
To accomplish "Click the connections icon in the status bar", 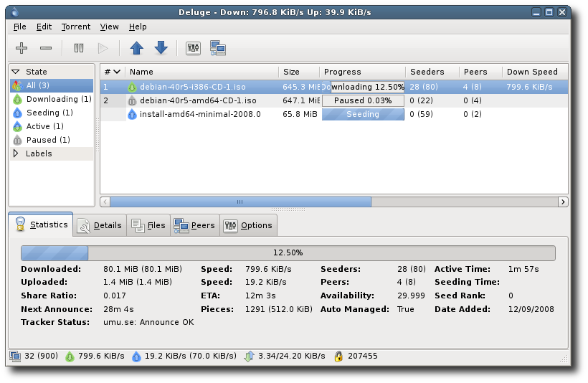I will [x=15, y=356].
